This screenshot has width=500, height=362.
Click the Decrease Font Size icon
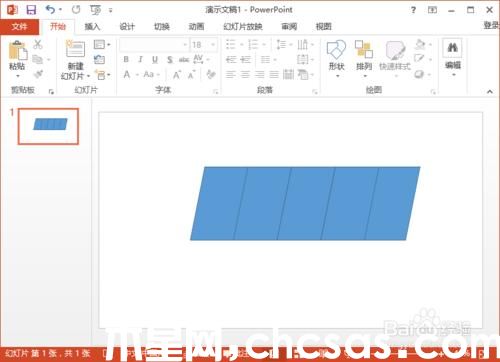(191, 75)
